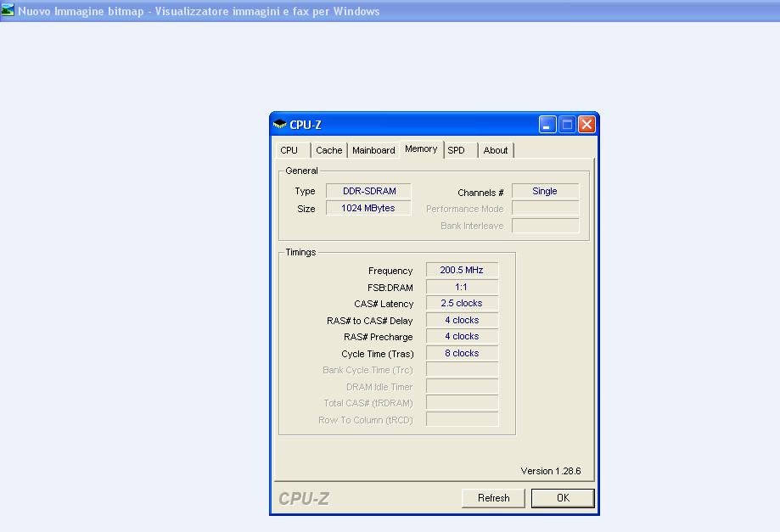The height and width of the screenshot is (532, 780).
Task: Click the 8 clocks Cycle Time value
Action: (x=462, y=353)
